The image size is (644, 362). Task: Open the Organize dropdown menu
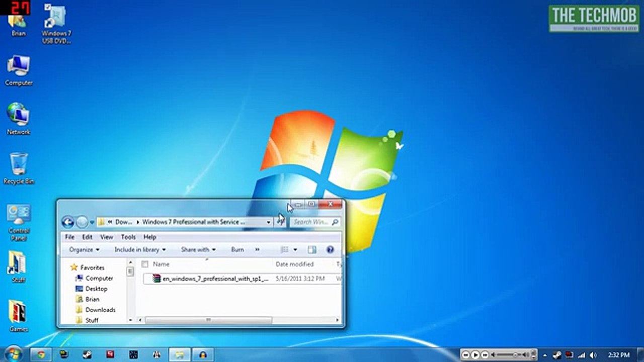[x=84, y=249]
